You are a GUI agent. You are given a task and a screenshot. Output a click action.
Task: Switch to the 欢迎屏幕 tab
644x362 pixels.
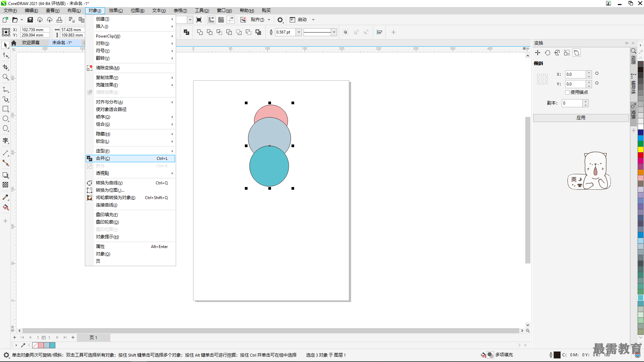(31, 43)
